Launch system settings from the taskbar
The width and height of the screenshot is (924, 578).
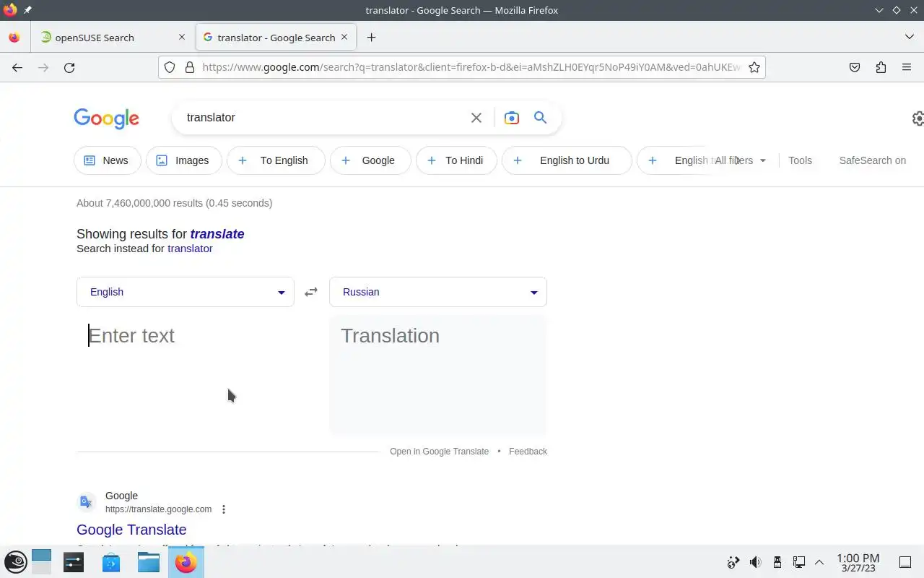74,562
